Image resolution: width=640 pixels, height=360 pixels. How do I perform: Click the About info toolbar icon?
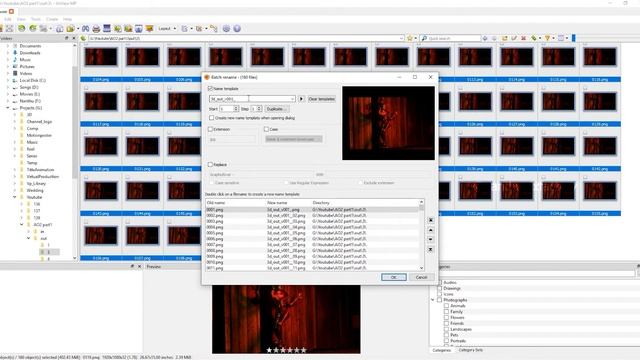coord(237,29)
